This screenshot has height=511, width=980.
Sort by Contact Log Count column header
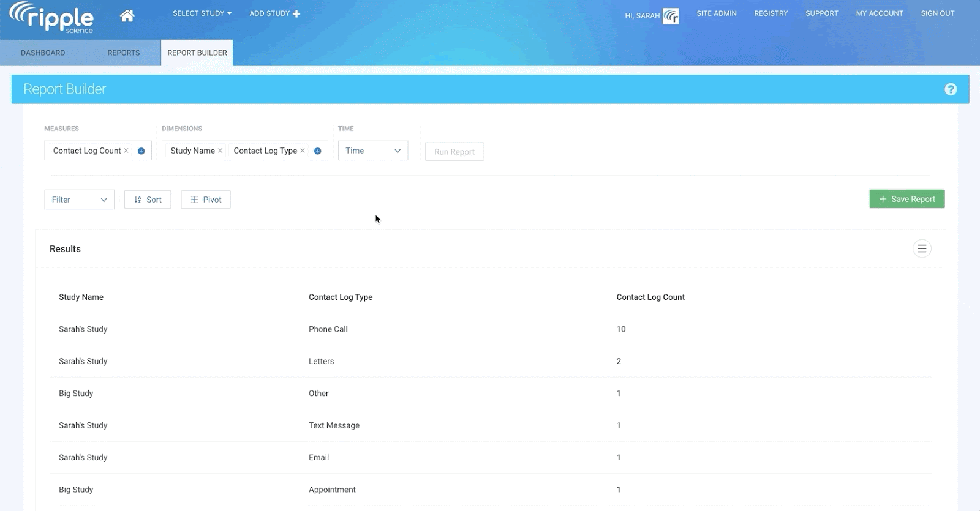pos(650,297)
